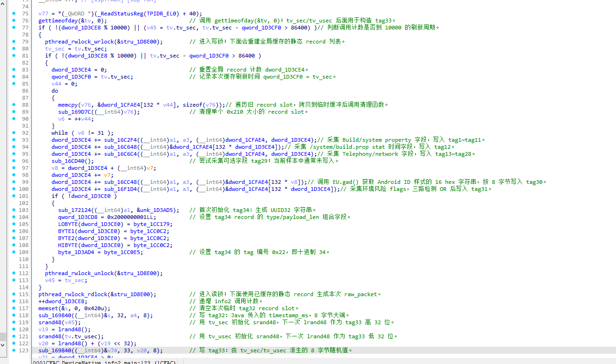Click the sub_172124 function name

click(74, 210)
